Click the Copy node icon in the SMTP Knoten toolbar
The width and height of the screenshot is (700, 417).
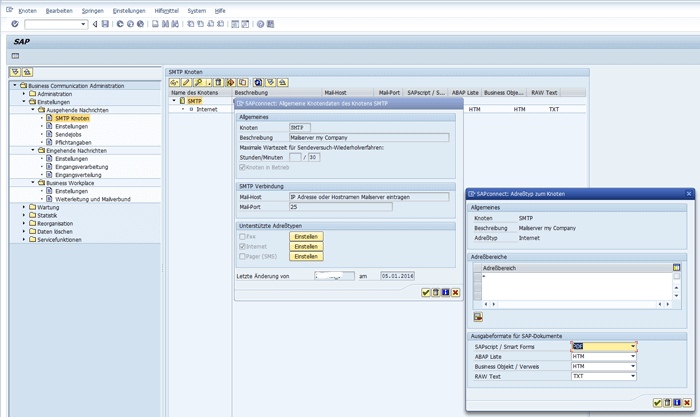click(x=242, y=83)
